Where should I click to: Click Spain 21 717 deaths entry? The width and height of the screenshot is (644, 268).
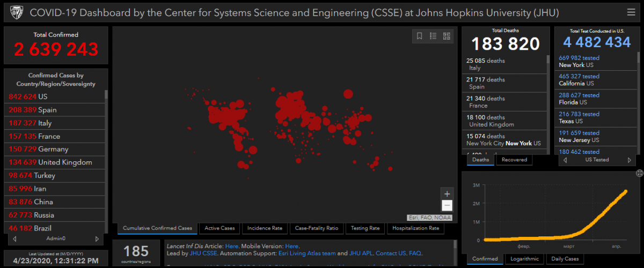pyautogui.click(x=504, y=83)
